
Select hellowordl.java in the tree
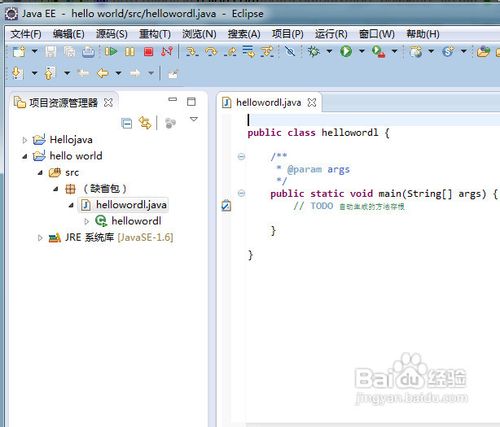pos(124,205)
